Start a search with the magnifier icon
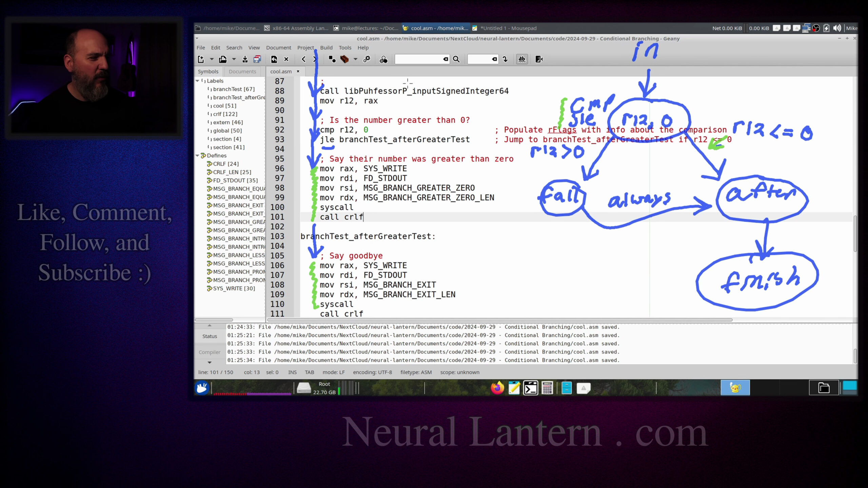The image size is (868, 488). coord(456,59)
